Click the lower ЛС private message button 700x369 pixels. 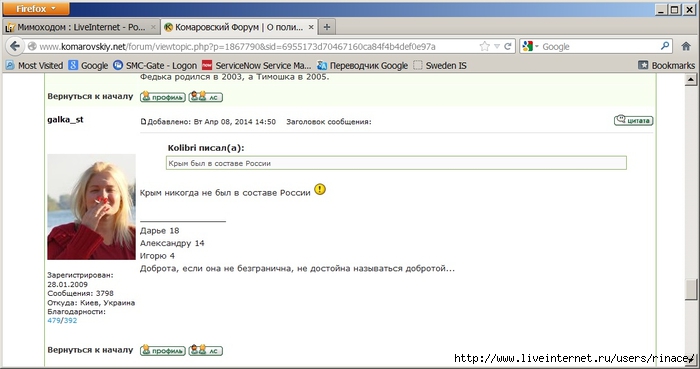pyautogui.click(x=205, y=351)
